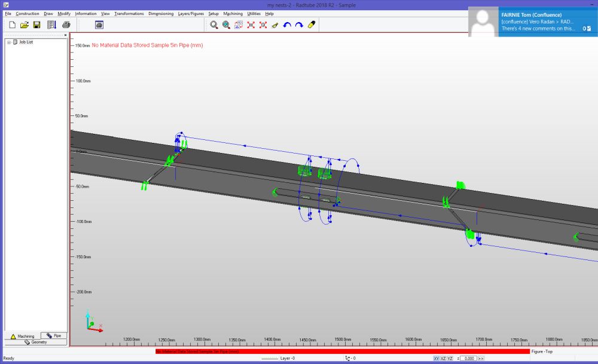Toggle the YZ plane view button
The width and height of the screenshot is (598, 364).
[x=450, y=358]
